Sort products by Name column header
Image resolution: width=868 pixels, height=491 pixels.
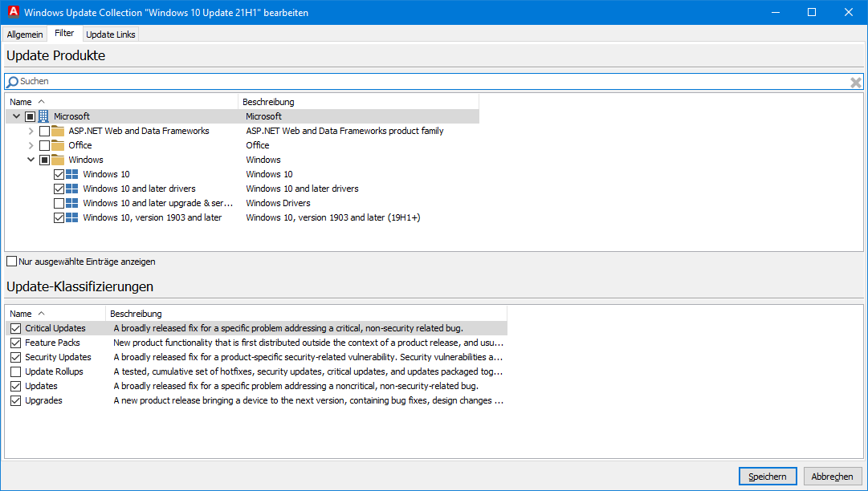click(121, 102)
